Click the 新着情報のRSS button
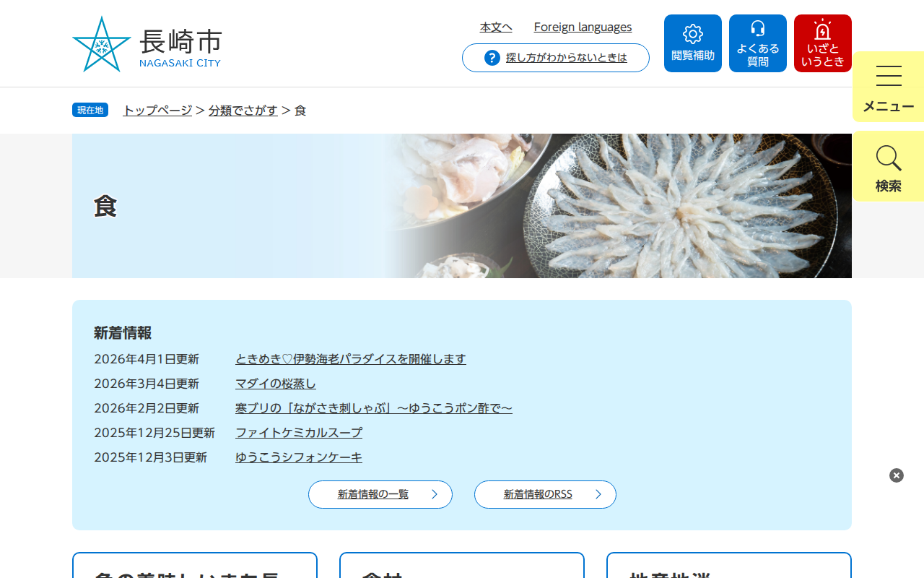Screen dimensions: 924x578 coord(545,494)
